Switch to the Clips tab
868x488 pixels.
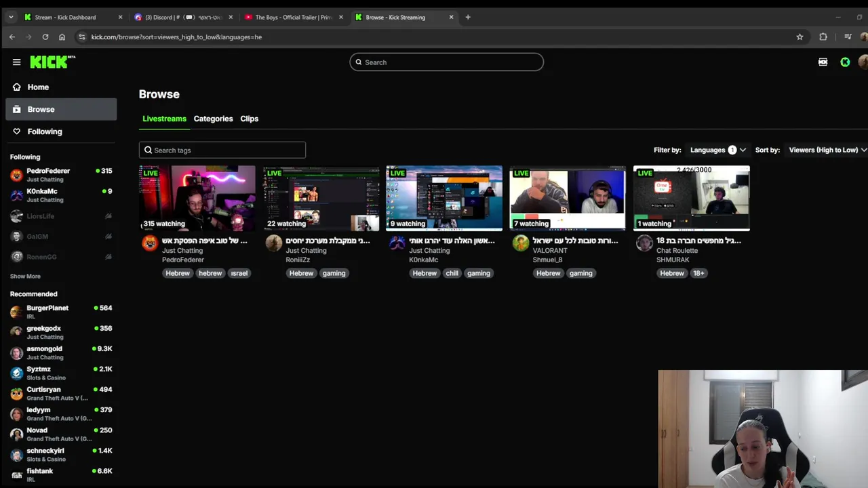249,119
